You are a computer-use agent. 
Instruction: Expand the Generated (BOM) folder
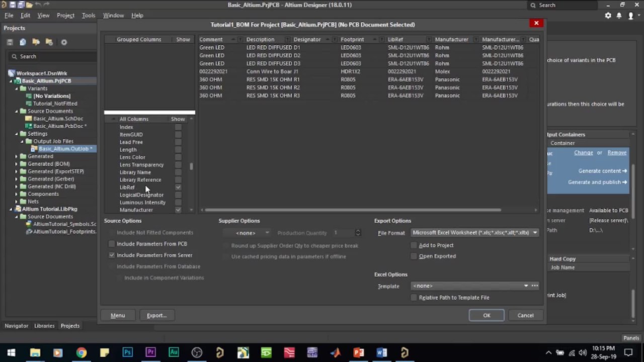[17, 164]
